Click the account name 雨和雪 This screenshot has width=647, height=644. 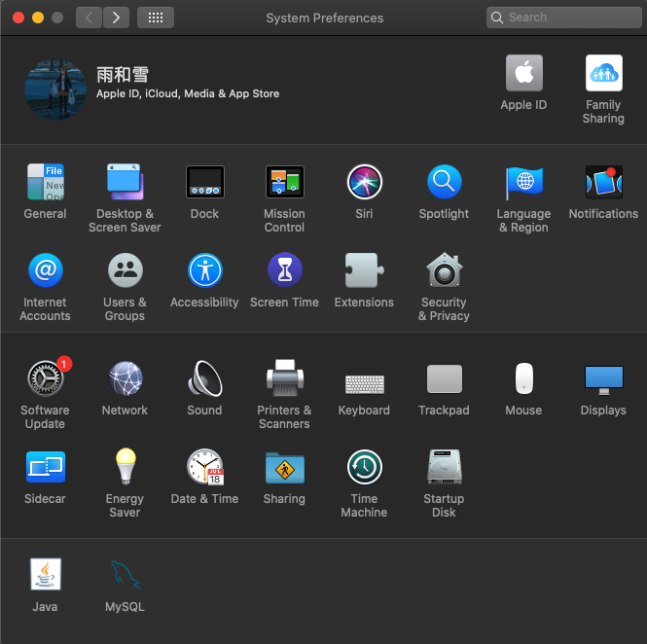coord(123,75)
